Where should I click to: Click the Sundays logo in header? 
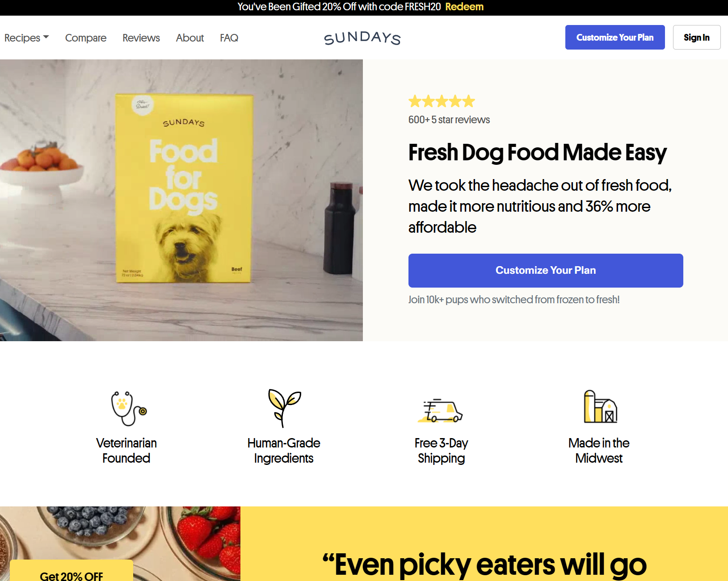pos(362,38)
